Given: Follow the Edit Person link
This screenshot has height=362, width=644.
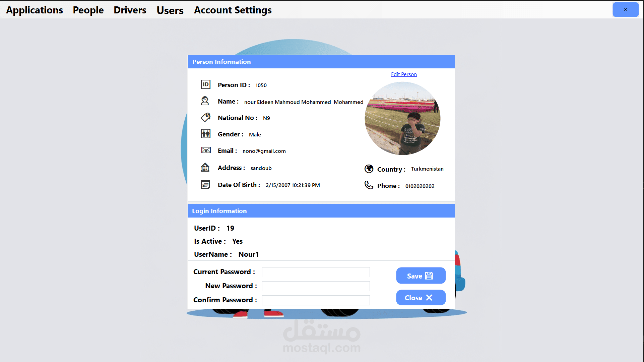Looking at the screenshot, I should [404, 74].
